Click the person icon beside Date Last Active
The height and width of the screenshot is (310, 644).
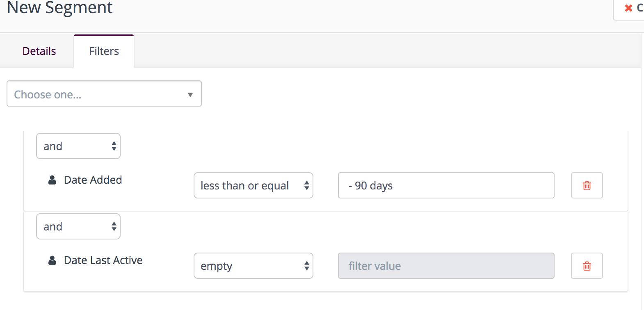52,260
